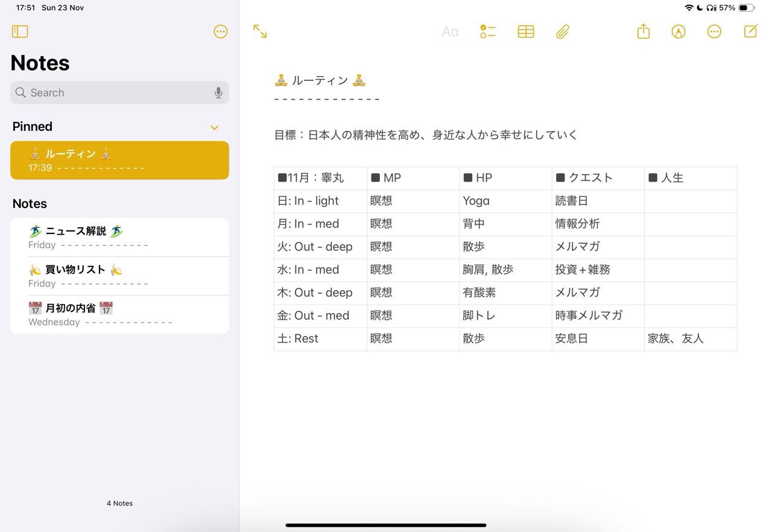Open the ニュース解説 note

click(119, 238)
